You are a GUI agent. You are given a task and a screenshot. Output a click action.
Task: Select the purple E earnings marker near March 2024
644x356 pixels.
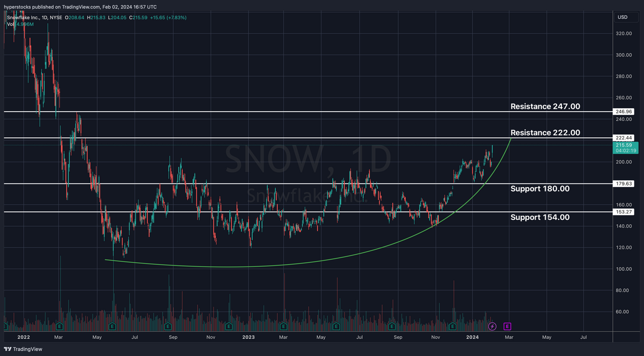pos(507,326)
